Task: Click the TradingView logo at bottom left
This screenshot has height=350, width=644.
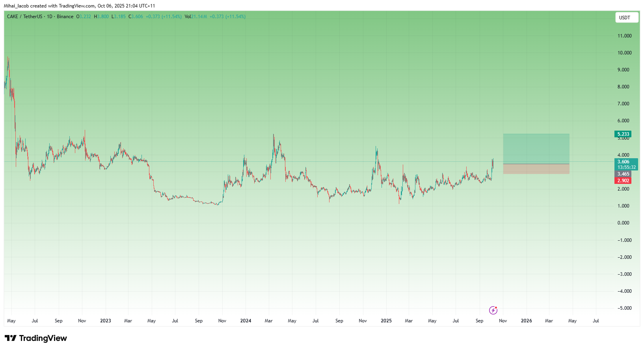Action: tap(36, 338)
